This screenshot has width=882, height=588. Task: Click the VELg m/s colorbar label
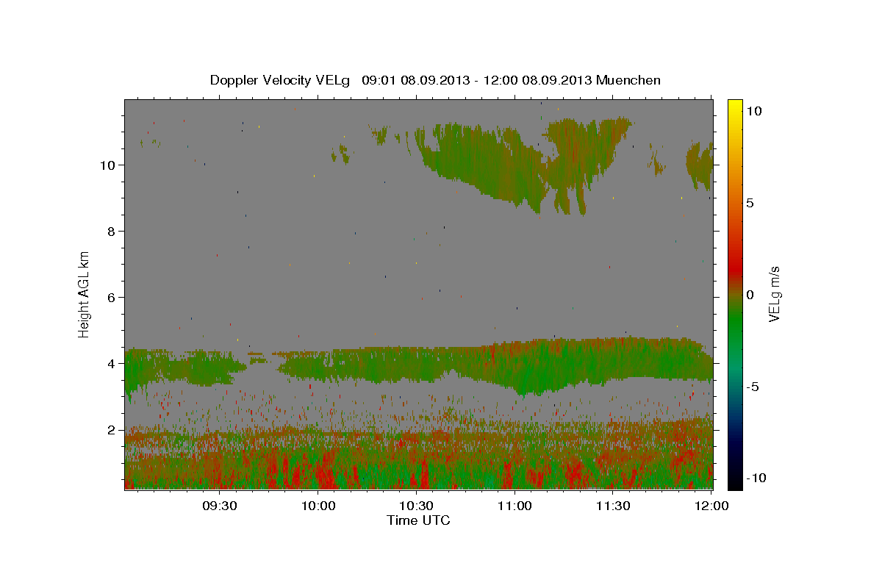click(773, 294)
